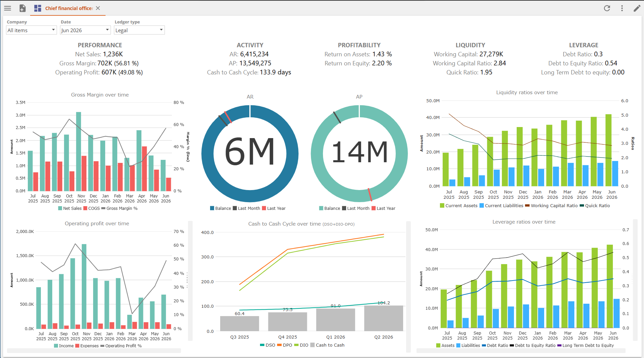Click the horizontal scrollbar under Leverage chart
The image size is (644, 358).
click(521, 351)
